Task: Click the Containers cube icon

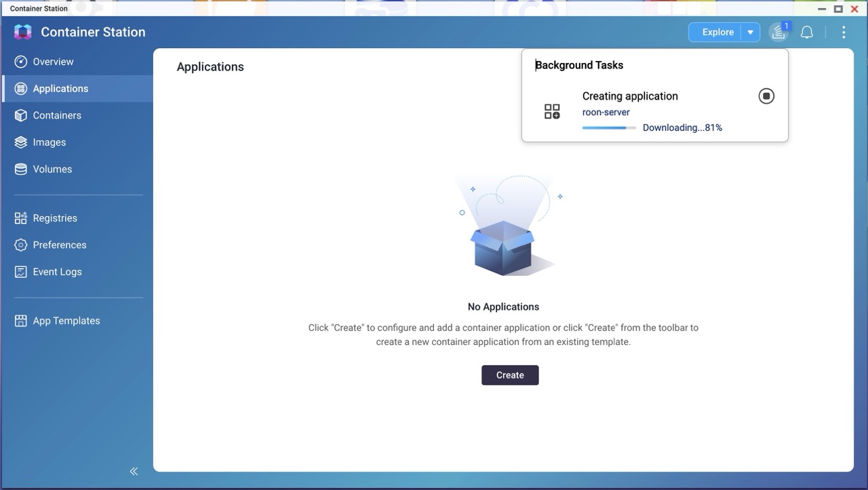Action: pos(21,115)
